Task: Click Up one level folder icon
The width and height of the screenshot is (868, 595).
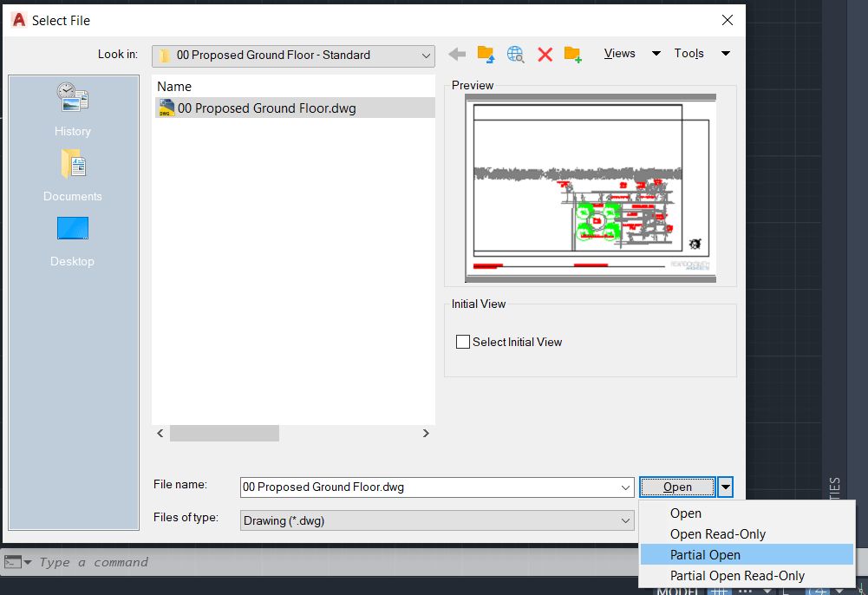Action: tap(486, 55)
